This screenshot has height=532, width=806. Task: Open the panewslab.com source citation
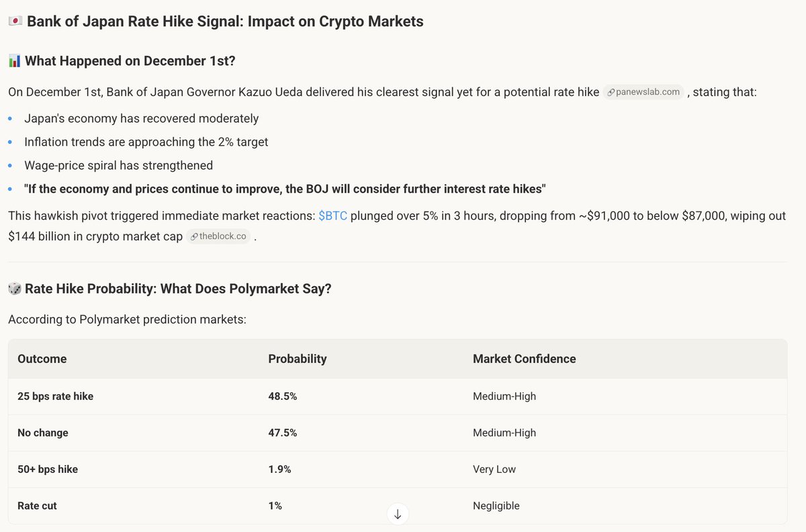coord(643,92)
